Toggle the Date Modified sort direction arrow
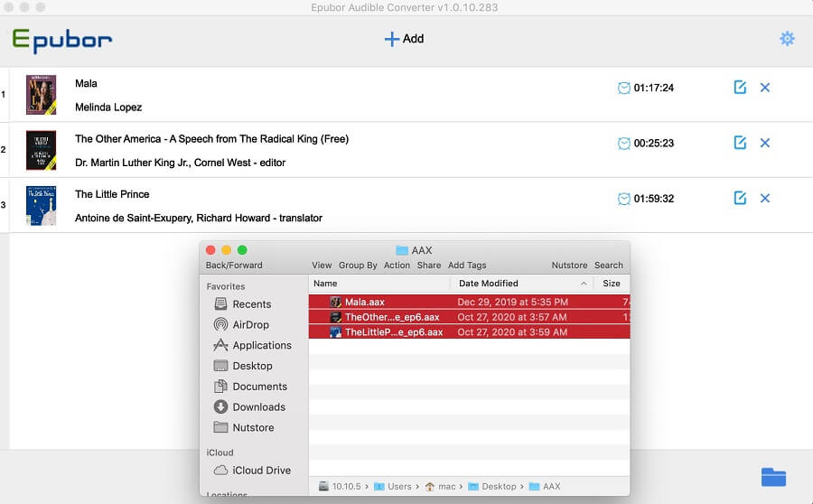This screenshot has height=504, width=813. (584, 284)
